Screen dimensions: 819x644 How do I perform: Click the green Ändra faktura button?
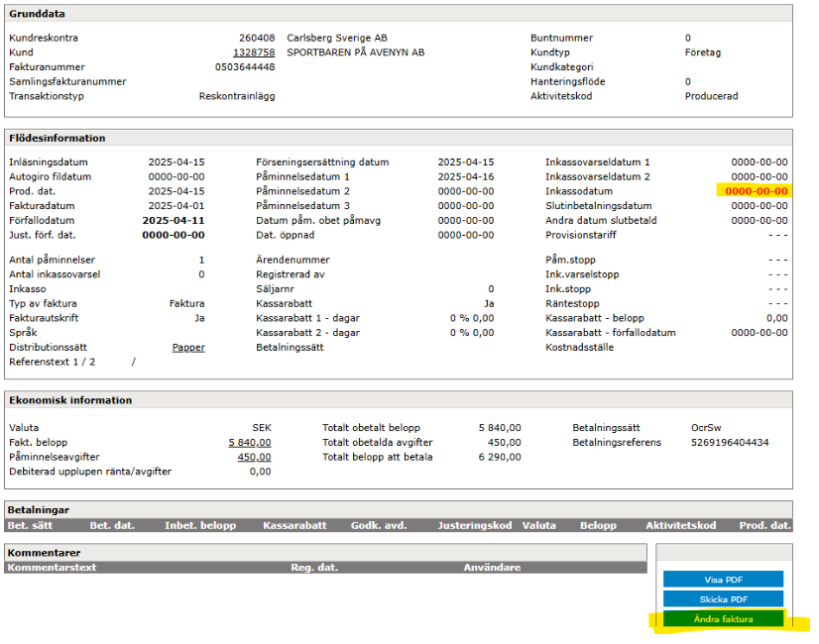click(723, 619)
